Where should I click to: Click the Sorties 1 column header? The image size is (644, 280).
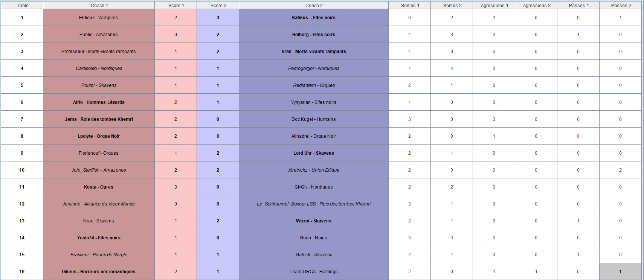[410, 5]
